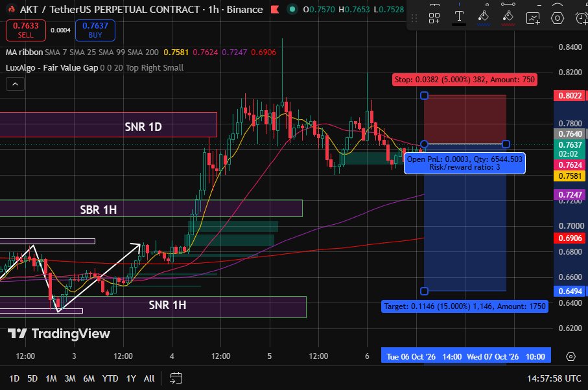Screen dimensions: 588x390
Task: Click the 0.6494 target price label on scale
Action: pyautogui.click(x=570, y=291)
